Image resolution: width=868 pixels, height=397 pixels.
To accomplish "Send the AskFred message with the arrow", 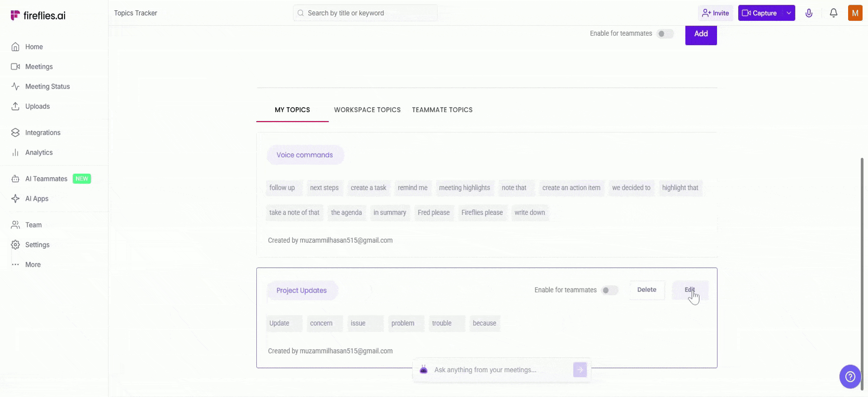I will pos(580,370).
